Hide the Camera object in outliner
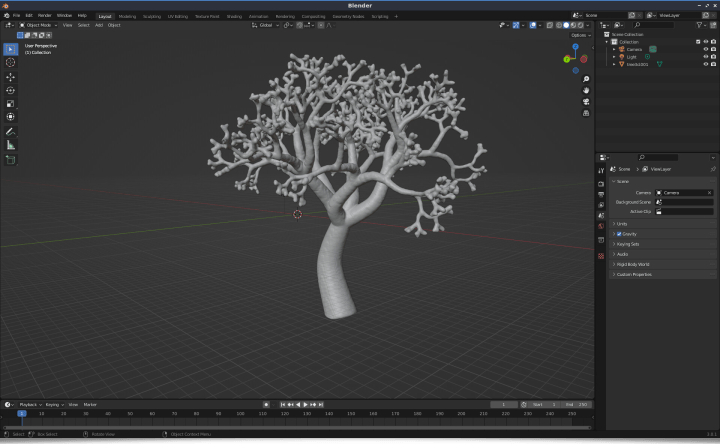The width and height of the screenshot is (720, 444). tap(706, 49)
